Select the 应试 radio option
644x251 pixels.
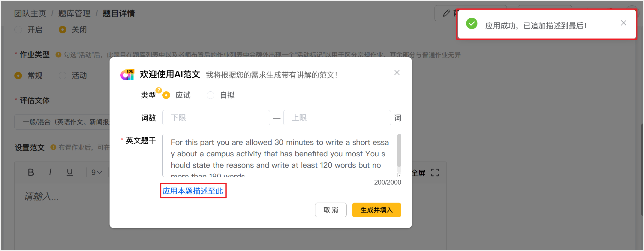(x=166, y=95)
